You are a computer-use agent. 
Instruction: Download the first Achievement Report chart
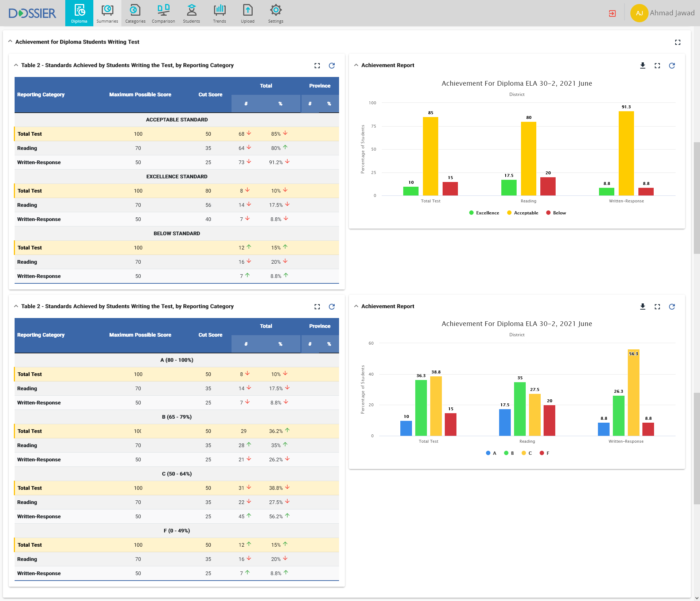click(x=643, y=66)
